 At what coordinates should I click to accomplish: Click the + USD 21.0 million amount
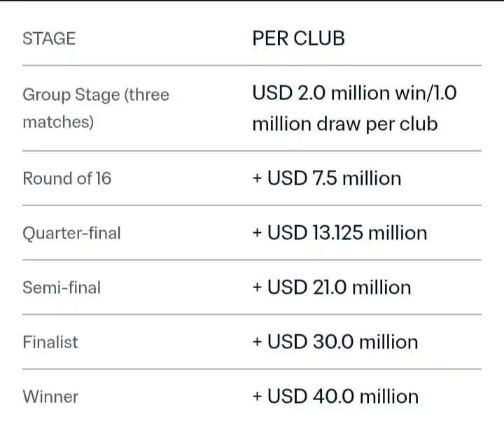coord(332,287)
